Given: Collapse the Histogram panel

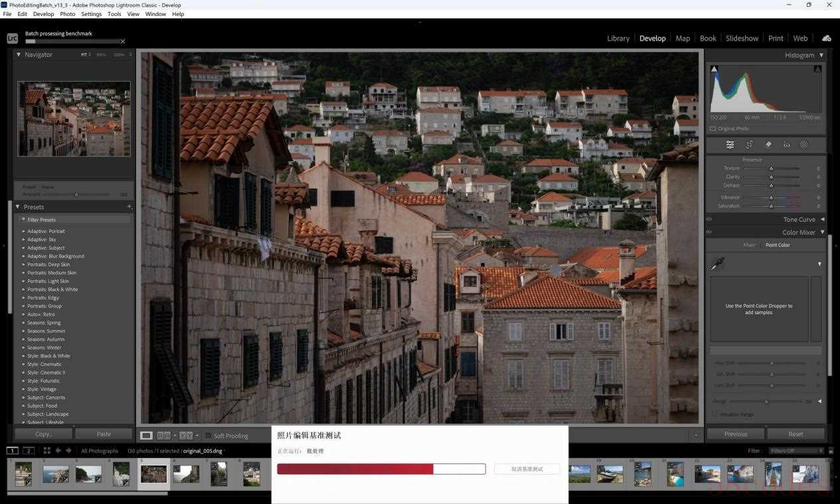Looking at the screenshot, I should (821, 55).
